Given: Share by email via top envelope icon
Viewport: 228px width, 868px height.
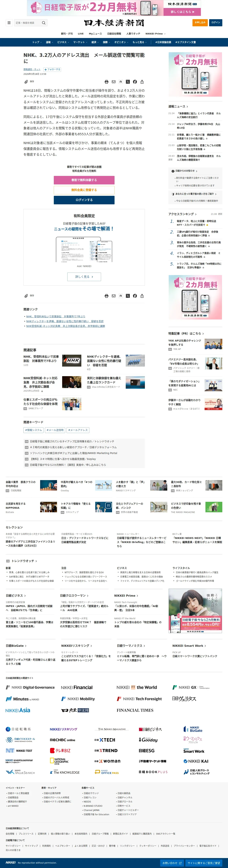Looking at the screenshot, I should (113, 82).
